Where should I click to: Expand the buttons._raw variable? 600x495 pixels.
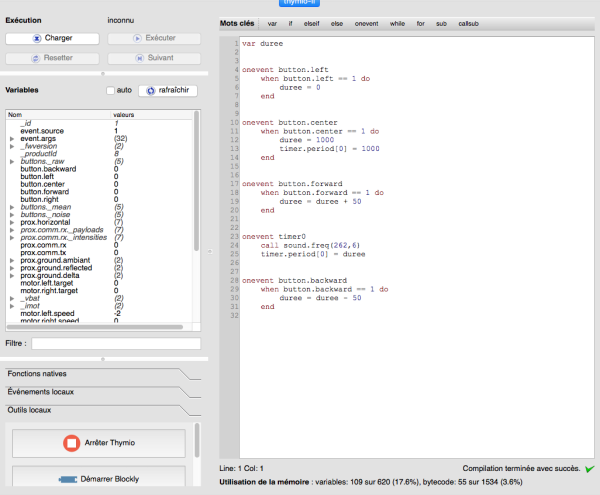(12, 162)
